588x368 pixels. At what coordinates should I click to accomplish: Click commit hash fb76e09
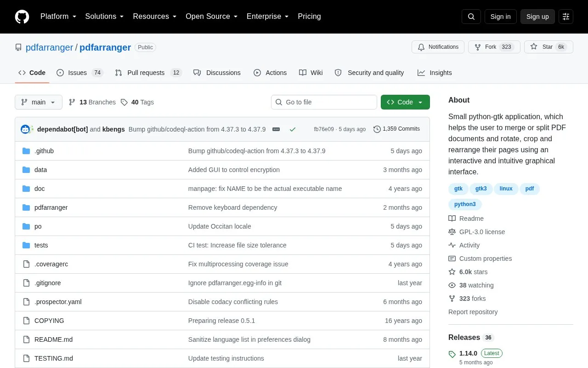point(324,129)
